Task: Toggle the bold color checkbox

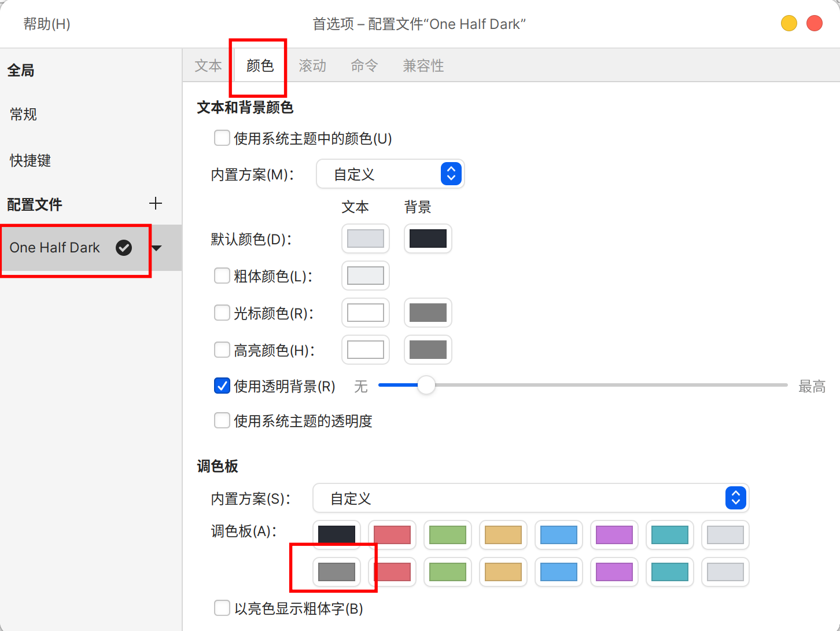Action: pyautogui.click(x=222, y=276)
